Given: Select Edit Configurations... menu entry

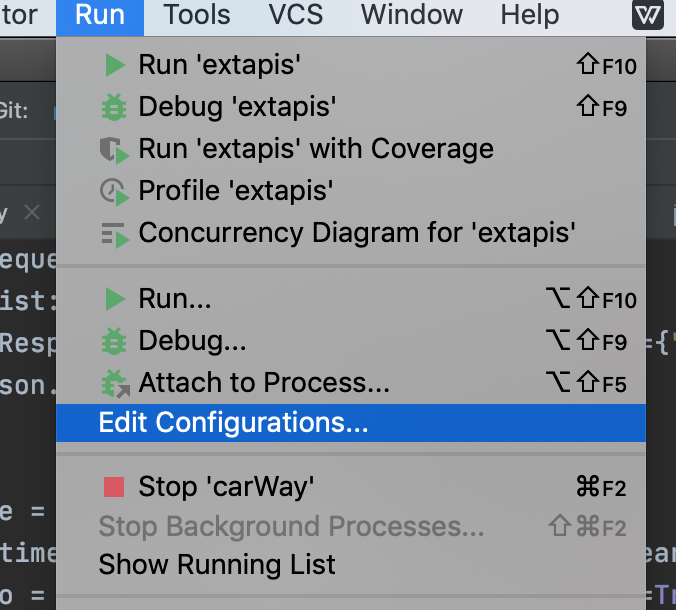Looking at the screenshot, I should (234, 424).
